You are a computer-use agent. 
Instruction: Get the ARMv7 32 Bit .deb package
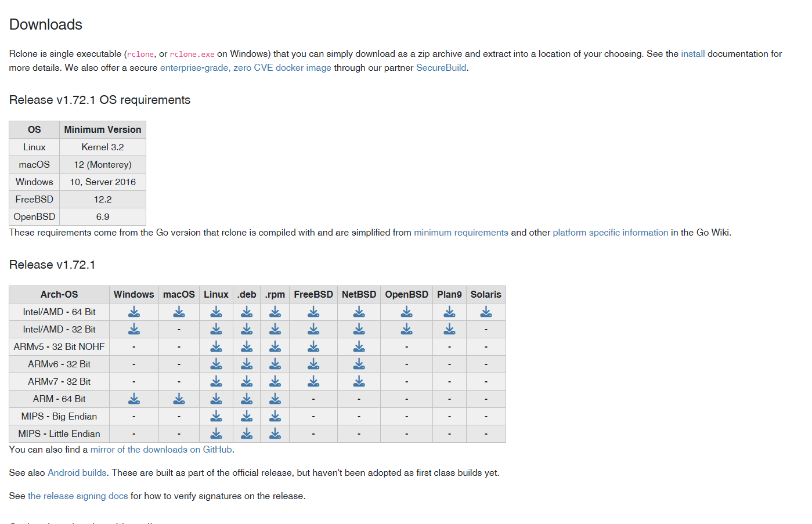pos(247,381)
